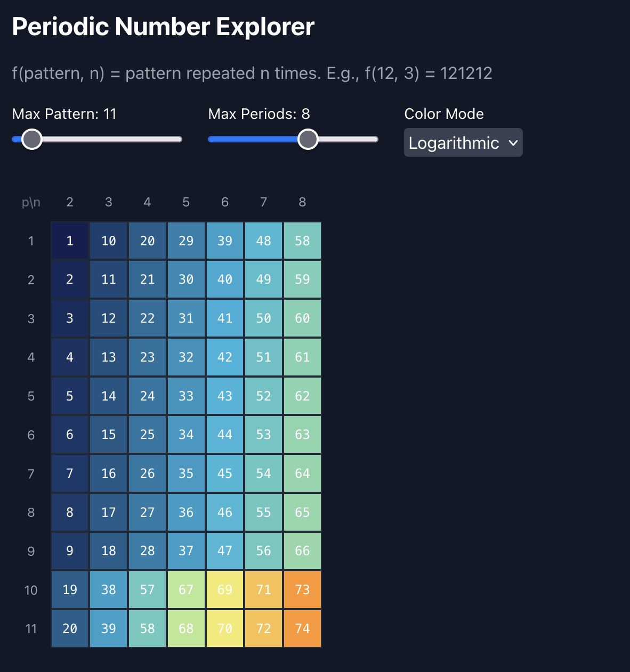
Task: Select the light-green cell showing 68
Action: [x=186, y=629]
